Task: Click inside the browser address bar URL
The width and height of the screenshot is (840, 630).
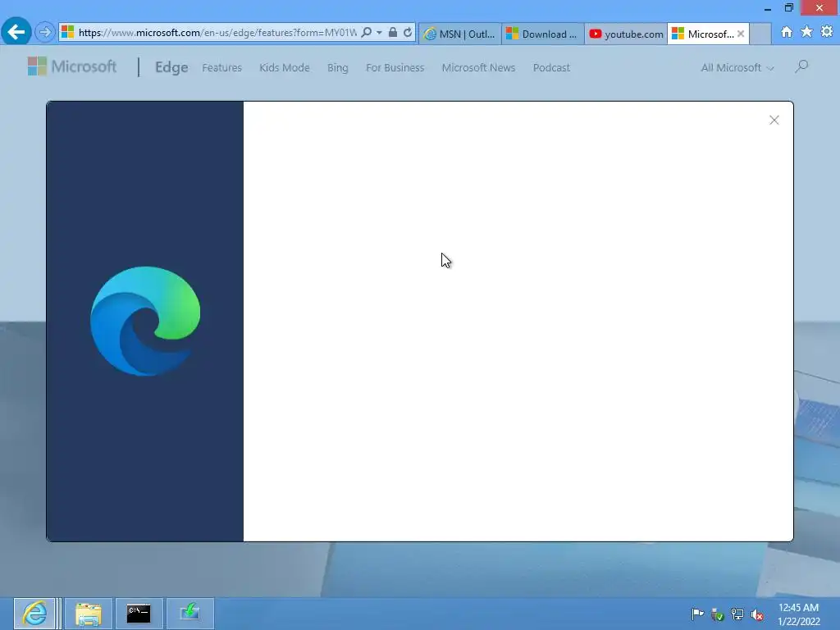Action: click(x=217, y=33)
